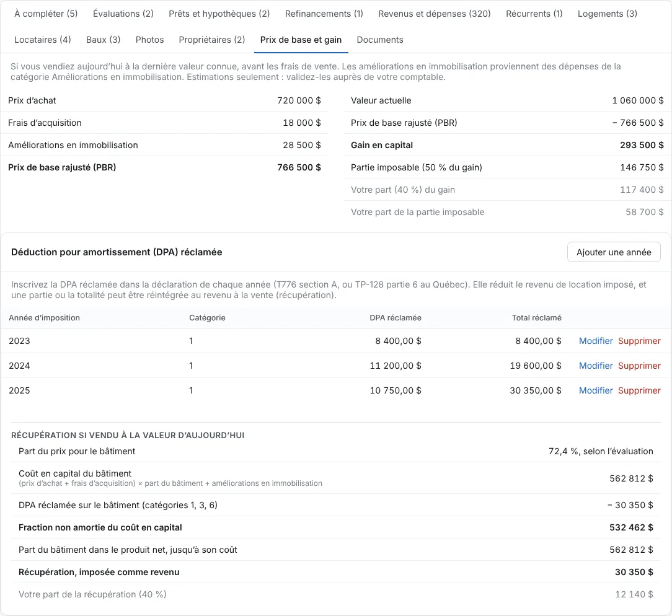Click the 1 060 000 $ current value
The image size is (672, 616).
(638, 100)
